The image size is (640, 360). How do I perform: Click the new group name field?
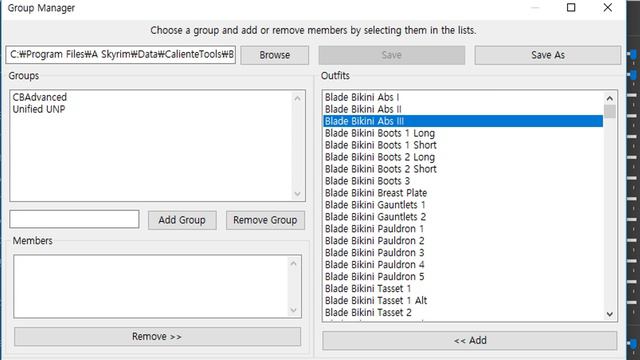74,219
